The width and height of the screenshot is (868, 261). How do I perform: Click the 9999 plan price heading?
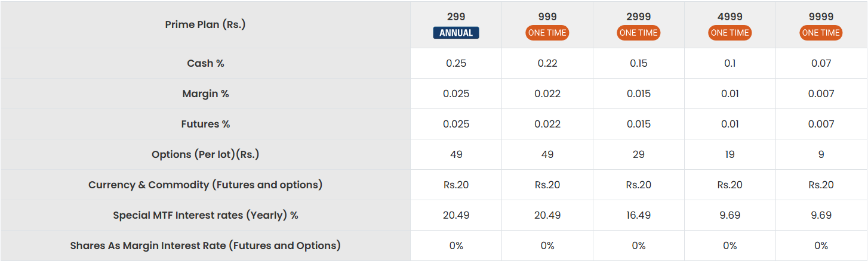tap(821, 17)
